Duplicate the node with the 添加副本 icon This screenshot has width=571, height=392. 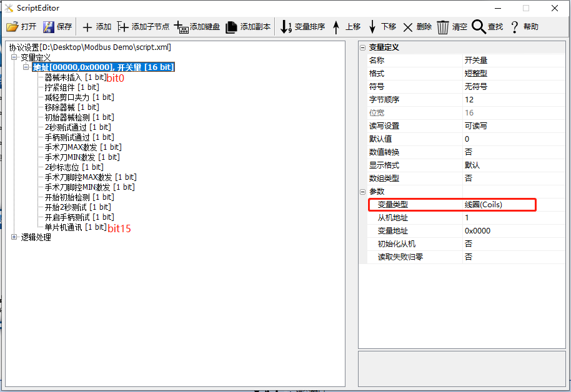coord(231,27)
